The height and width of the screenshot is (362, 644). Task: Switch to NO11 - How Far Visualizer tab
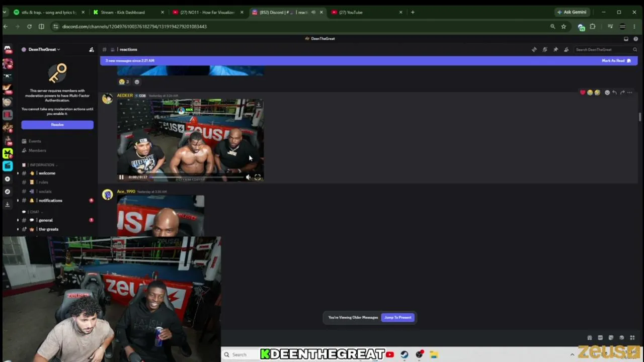click(x=208, y=12)
